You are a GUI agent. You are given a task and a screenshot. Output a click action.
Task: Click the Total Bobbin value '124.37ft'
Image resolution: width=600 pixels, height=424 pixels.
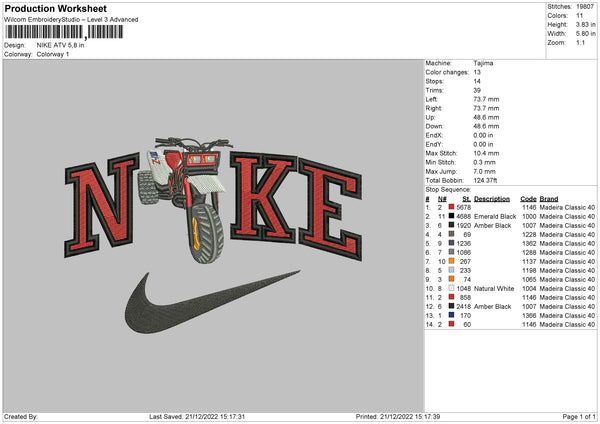tap(485, 180)
